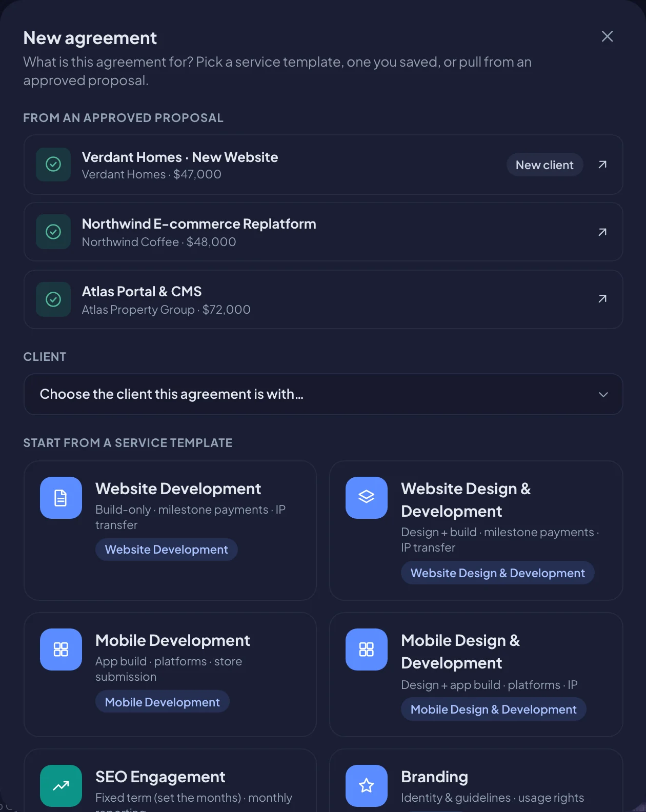The height and width of the screenshot is (812, 646).
Task: Click 'Design + app build · platforms · IP' description
Action: 489,685
